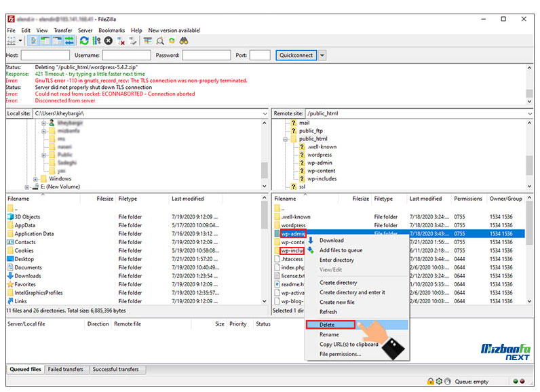Select the mail folder in remote tree
This screenshot has height=392, width=540.
304,123
